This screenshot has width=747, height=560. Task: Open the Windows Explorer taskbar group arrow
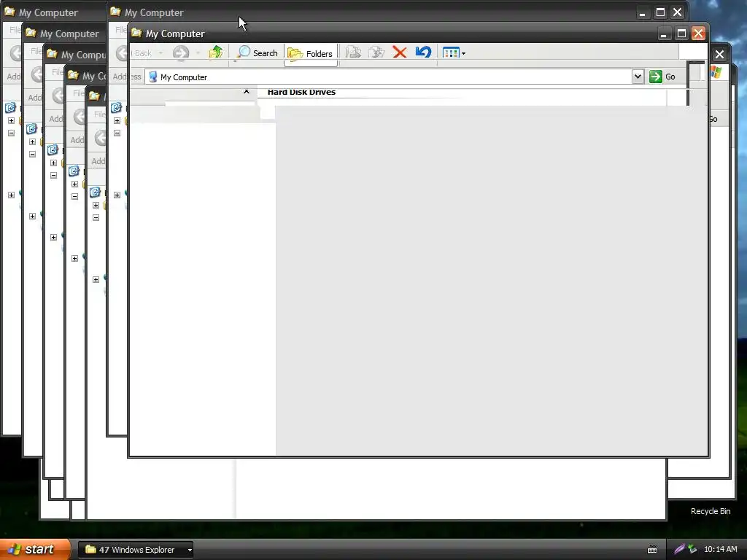pos(190,550)
